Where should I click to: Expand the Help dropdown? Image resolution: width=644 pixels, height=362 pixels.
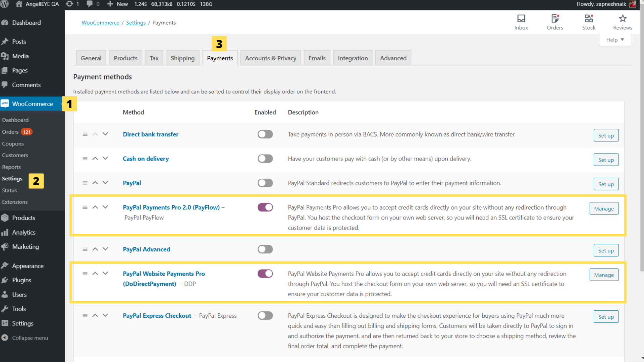(615, 40)
